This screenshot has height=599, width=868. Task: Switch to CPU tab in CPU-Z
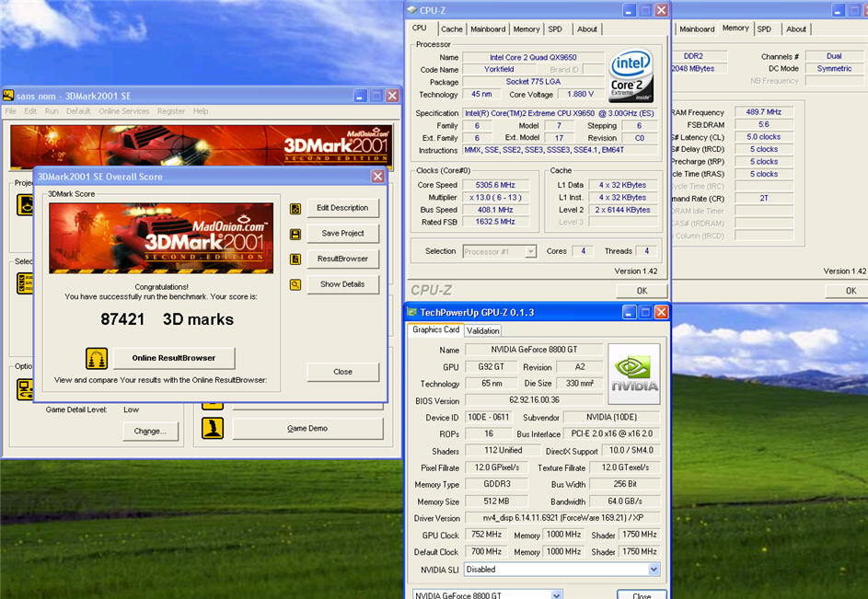point(419,28)
